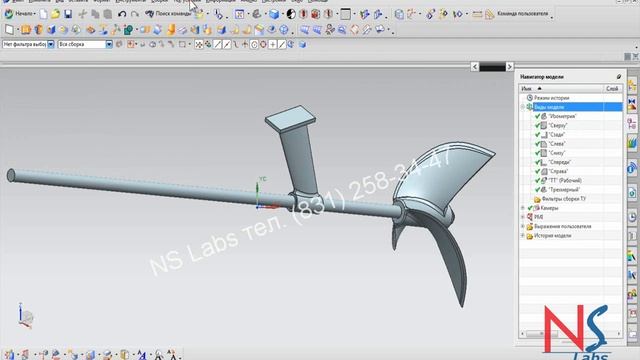
Task: Open the top resource bar tab icon
Action: [632, 86]
